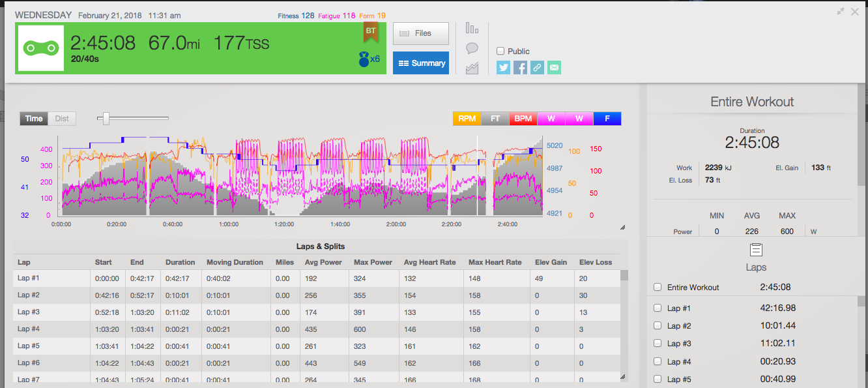This screenshot has height=388, width=868.
Task: Share workout on Facebook
Action: click(520, 67)
